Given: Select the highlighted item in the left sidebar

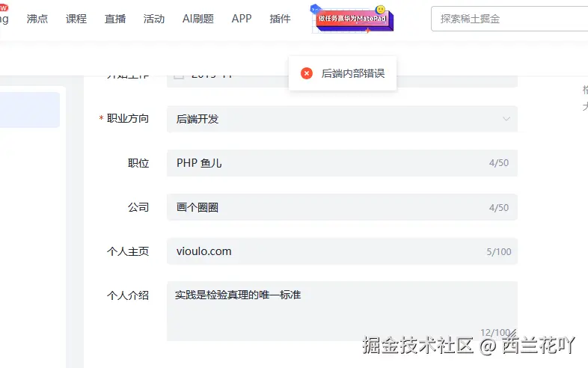Looking at the screenshot, I should click(30, 110).
